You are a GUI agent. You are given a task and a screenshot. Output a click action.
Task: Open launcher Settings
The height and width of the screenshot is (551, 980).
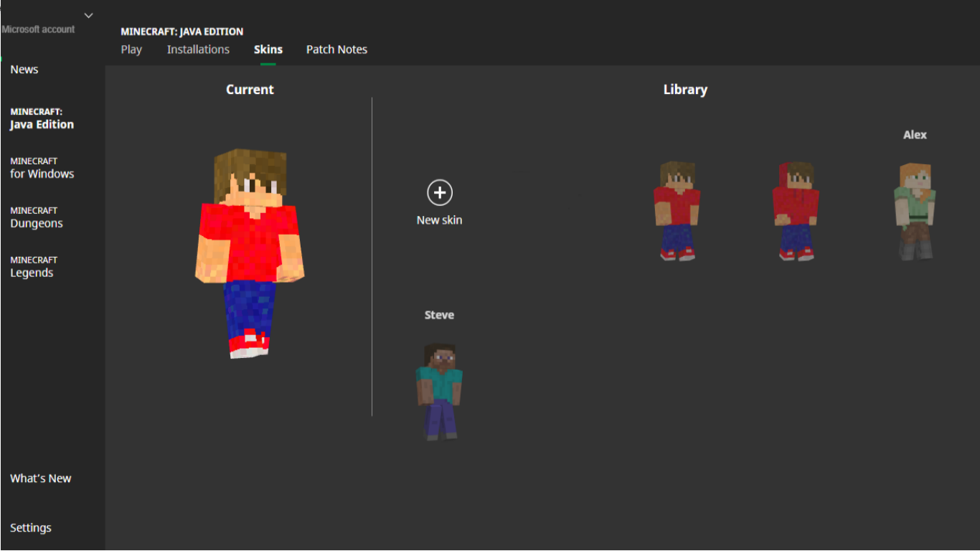[31, 528]
